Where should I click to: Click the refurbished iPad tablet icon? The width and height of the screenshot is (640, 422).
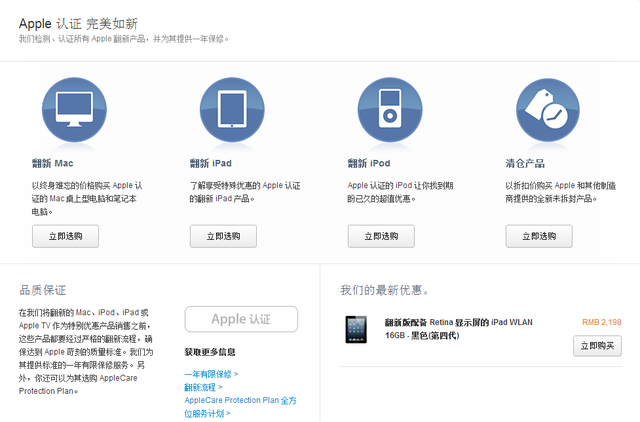point(232,110)
